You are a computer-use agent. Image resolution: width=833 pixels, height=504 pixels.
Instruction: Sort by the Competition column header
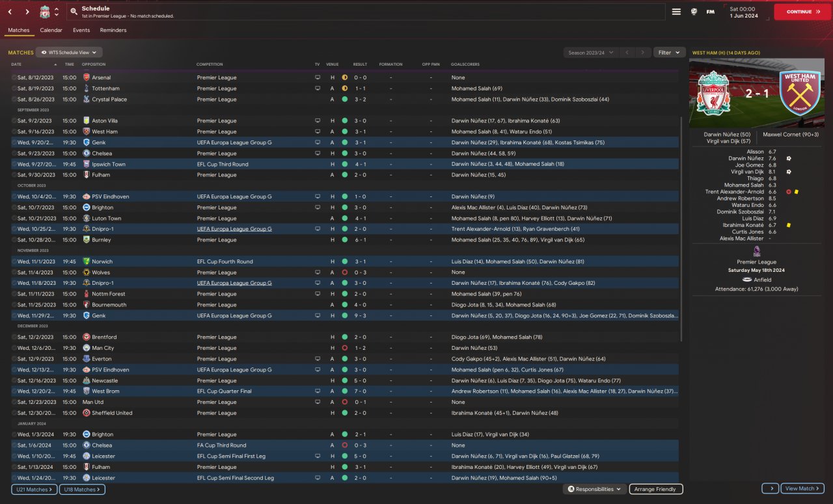point(210,64)
